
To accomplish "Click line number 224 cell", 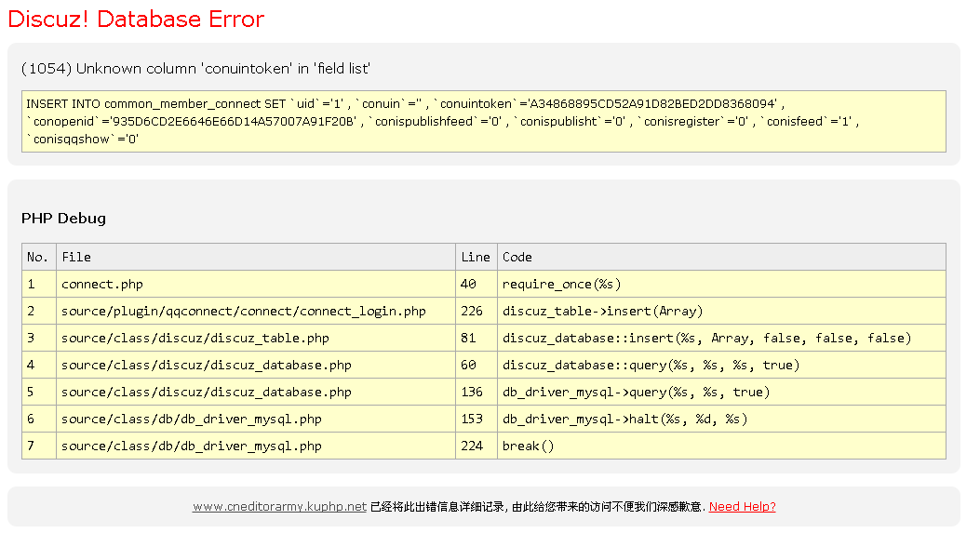I will pos(477,446).
